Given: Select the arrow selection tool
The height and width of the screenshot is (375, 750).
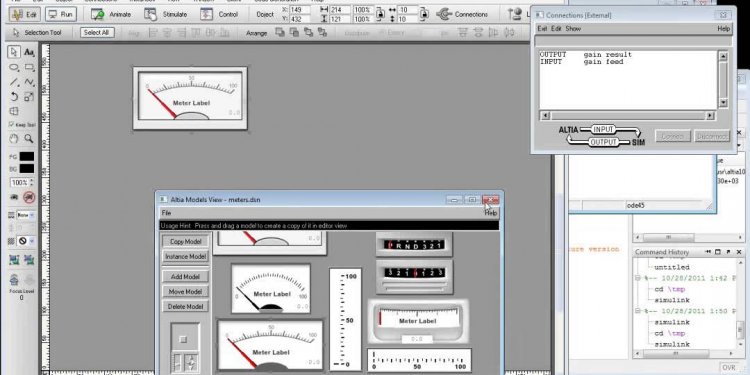Looking at the screenshot, I should (x=14, y=52).
